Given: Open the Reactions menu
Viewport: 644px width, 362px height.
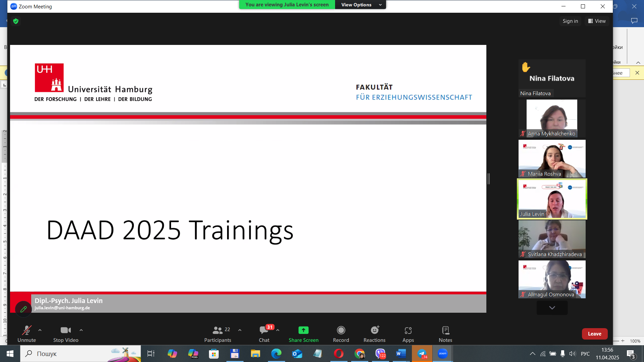Looking at the screenshot, I should 375,334.
